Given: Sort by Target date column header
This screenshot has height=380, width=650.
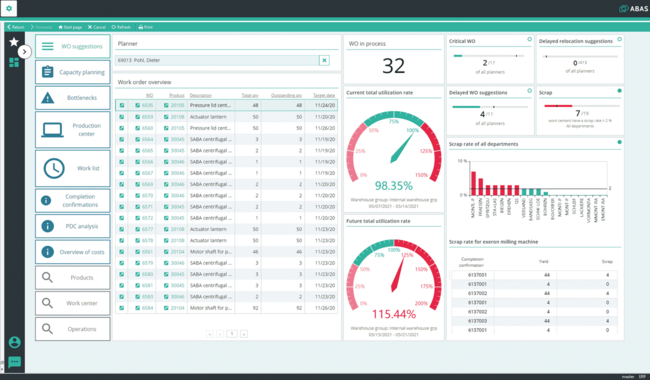Looking at the screenshot, I should (324, 95).
